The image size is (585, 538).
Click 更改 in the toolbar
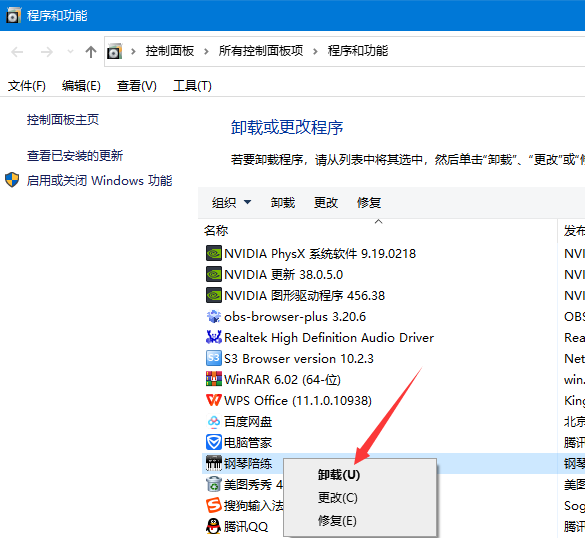point(326,203)
